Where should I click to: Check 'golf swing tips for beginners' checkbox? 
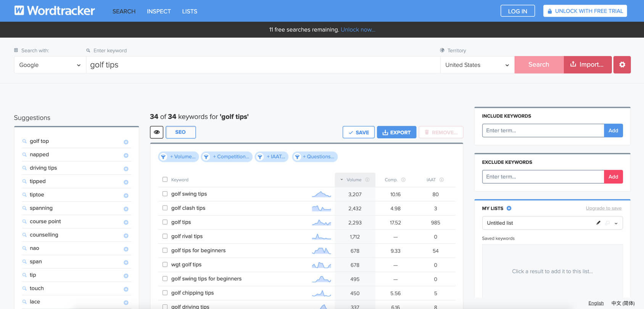[x=165, y=279]
